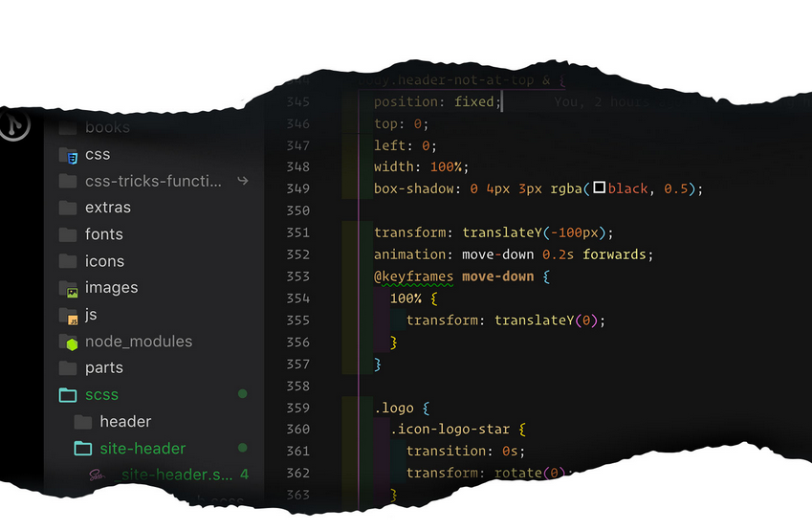Place cursor on .icon-logo-star selector

(457, 430)
